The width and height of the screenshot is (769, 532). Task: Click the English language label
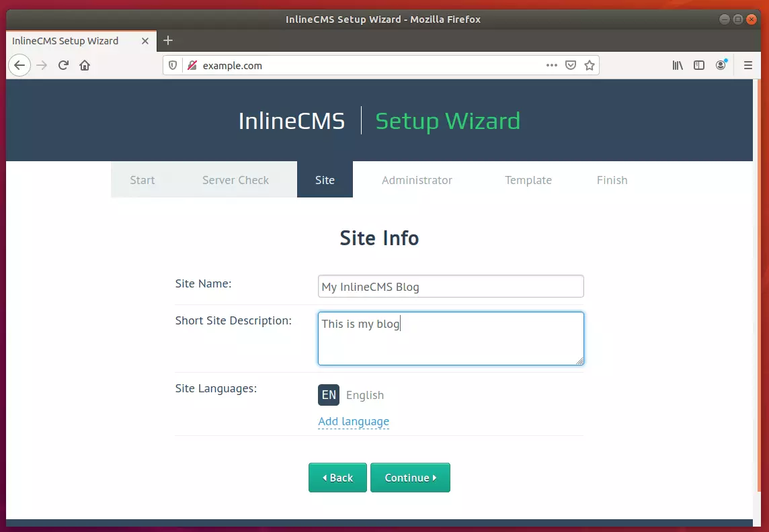pyautogui.click(x=365, y=395)
